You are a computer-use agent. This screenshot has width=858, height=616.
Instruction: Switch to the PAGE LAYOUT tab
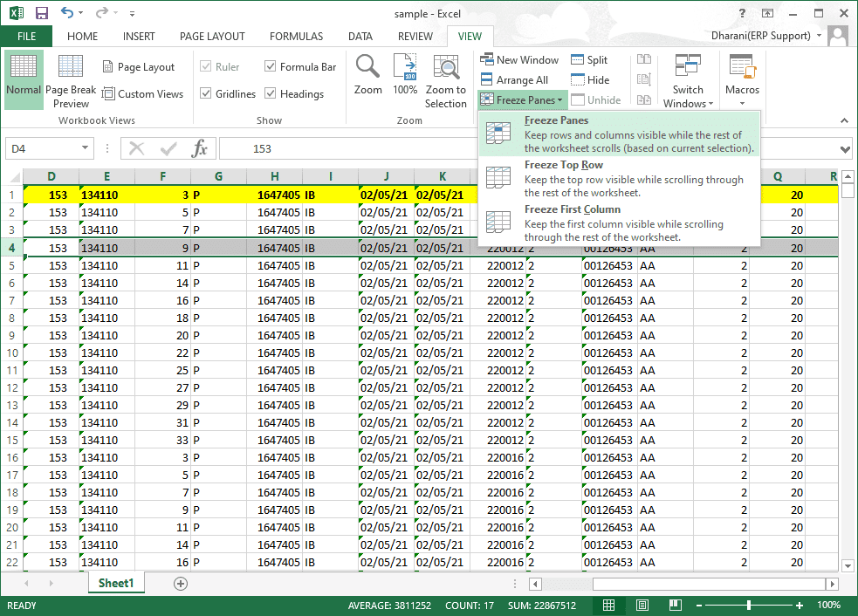tap(212, 37)
